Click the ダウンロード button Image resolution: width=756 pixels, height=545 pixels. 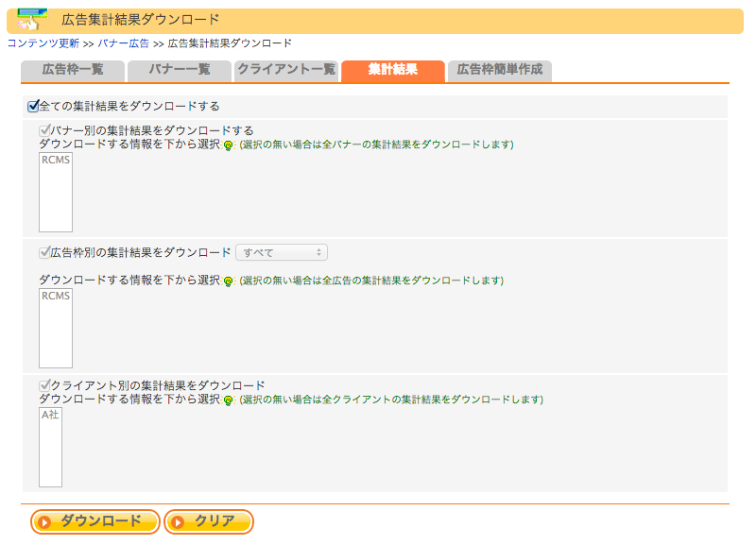pos(95,522)
